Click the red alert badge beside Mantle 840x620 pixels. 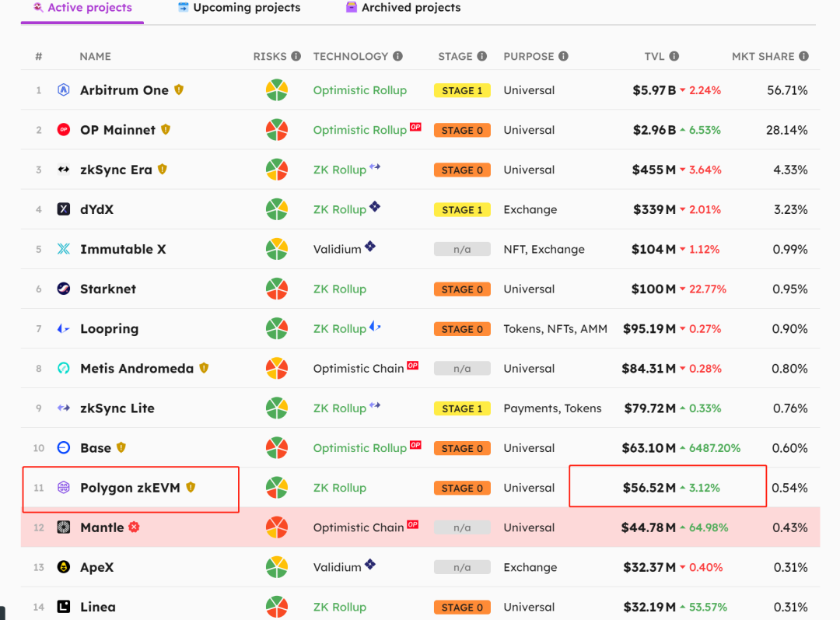[x=134, y=527]
